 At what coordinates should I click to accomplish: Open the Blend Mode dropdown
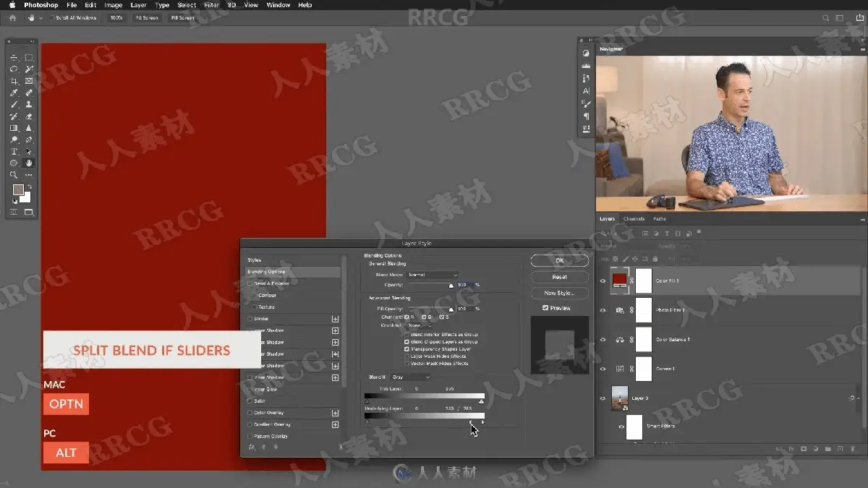tap(433, 275)
